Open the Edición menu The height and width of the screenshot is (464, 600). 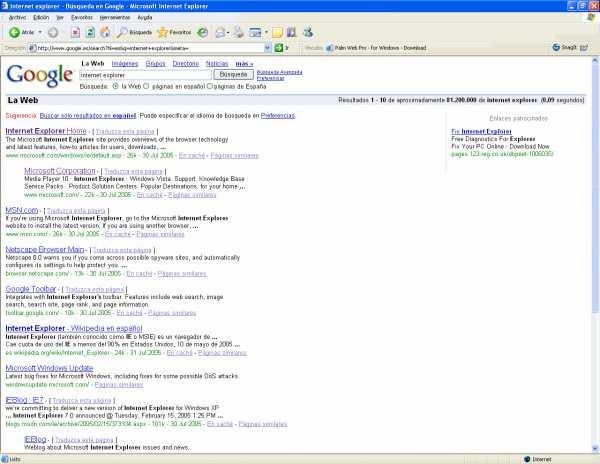click(41, 18)
